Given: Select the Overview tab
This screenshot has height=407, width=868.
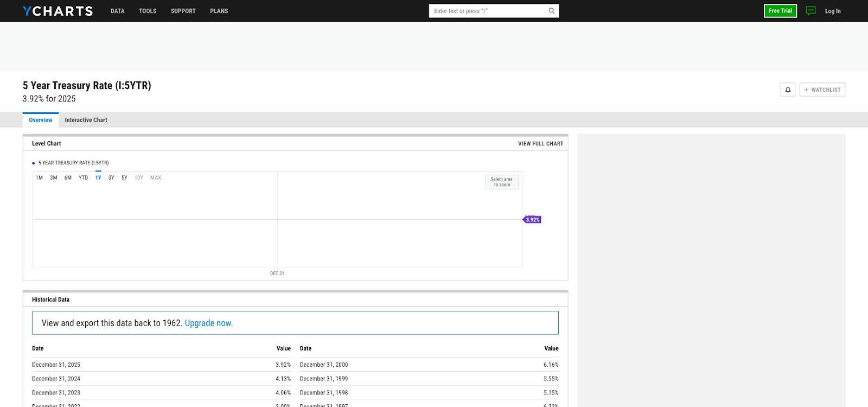Looking at the screenshot, I should pyautogui.click(x=41, y=120).
